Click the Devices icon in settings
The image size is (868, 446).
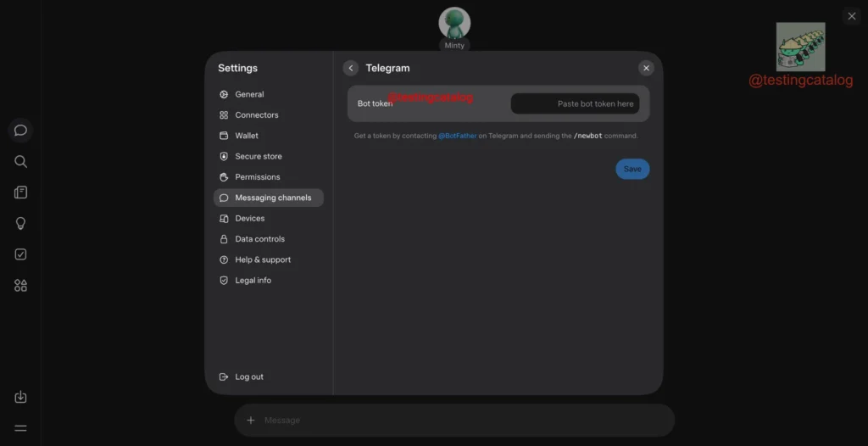(x=224, y=219)
